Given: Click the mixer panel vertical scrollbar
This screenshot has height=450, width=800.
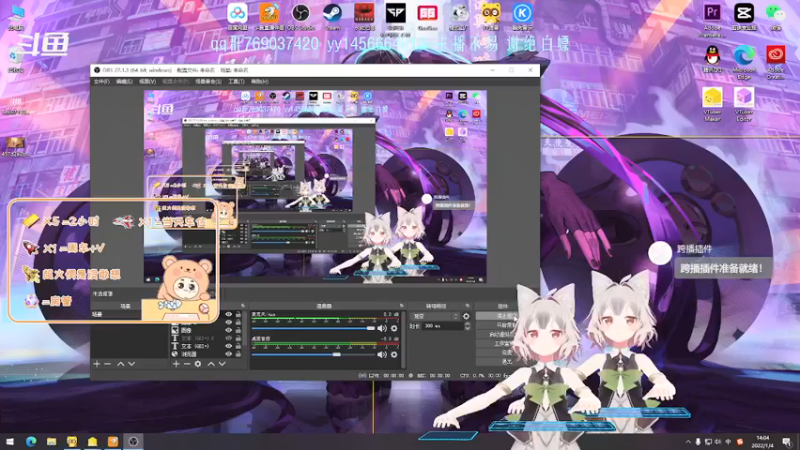Looking at the screenshot, I should pyautogui.click(x=404, y=338).
